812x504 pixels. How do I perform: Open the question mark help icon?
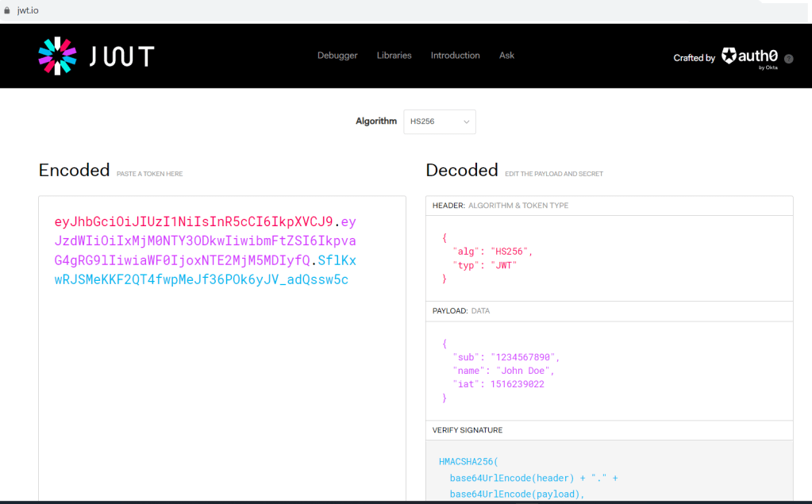tap(788, 59)
